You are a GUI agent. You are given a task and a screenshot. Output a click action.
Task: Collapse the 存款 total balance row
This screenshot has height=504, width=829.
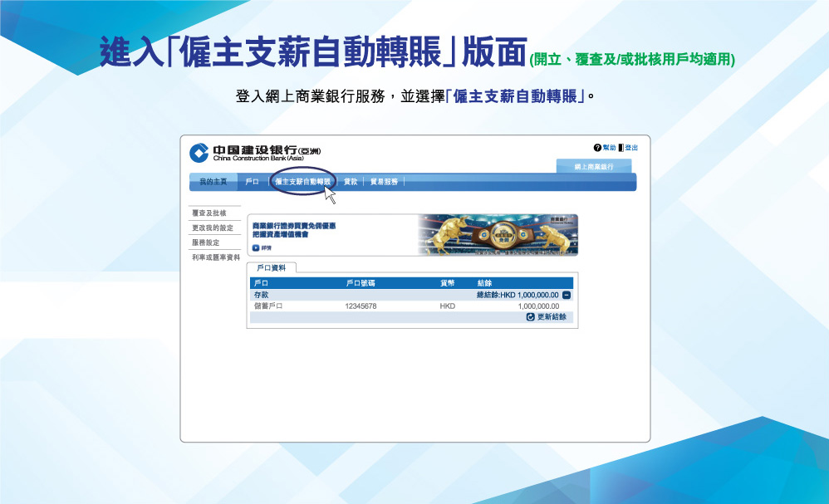566,295
